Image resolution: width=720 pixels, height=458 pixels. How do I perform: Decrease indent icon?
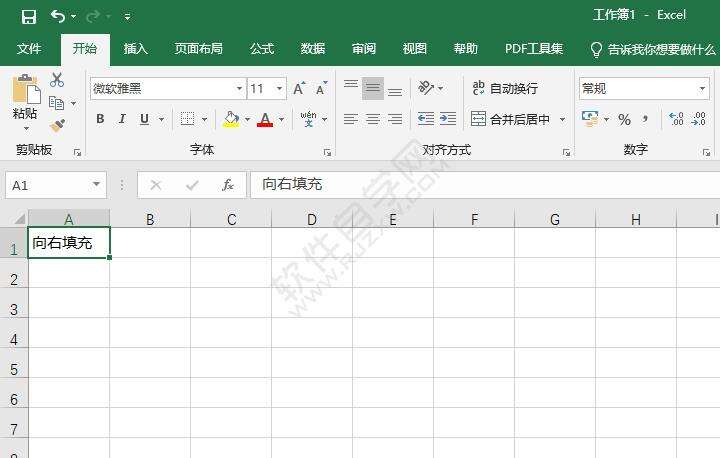426,119
